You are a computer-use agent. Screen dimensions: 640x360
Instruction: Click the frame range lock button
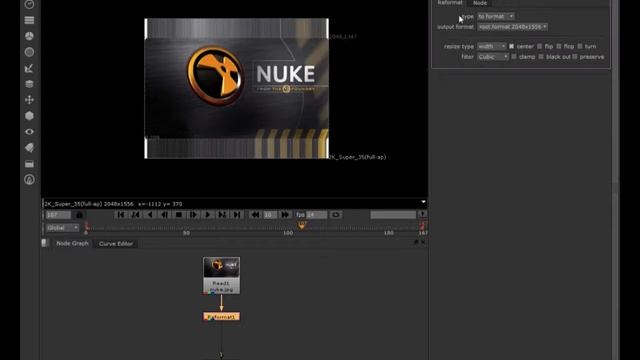tap(422, 214)
